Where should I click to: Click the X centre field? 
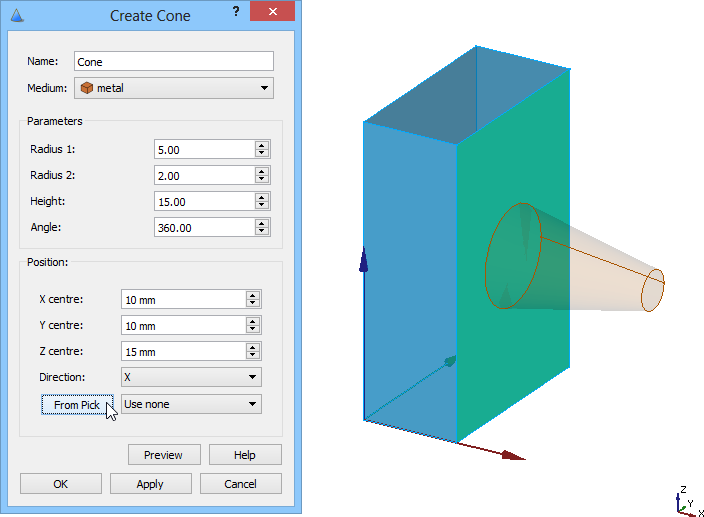[184, 299]
